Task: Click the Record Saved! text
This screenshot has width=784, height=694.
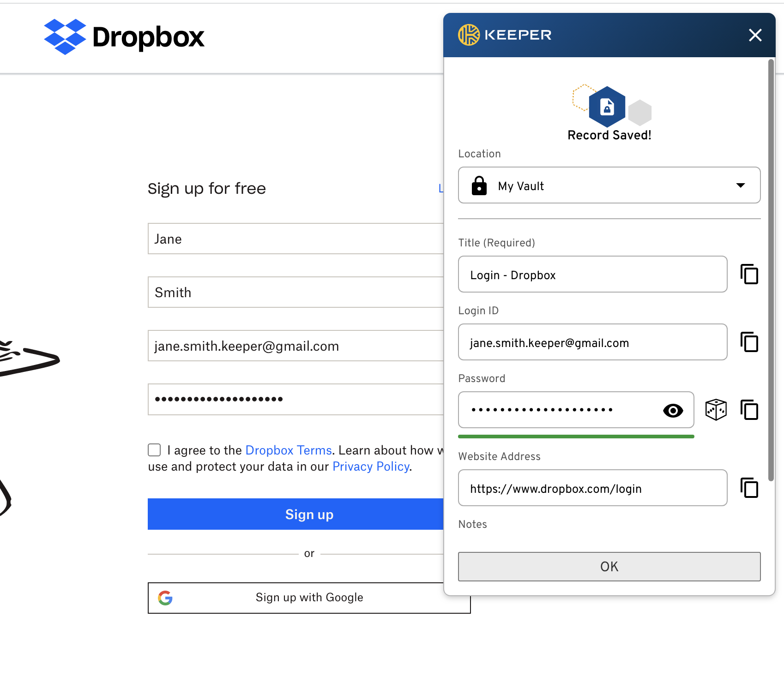Action: coord(609,135)
